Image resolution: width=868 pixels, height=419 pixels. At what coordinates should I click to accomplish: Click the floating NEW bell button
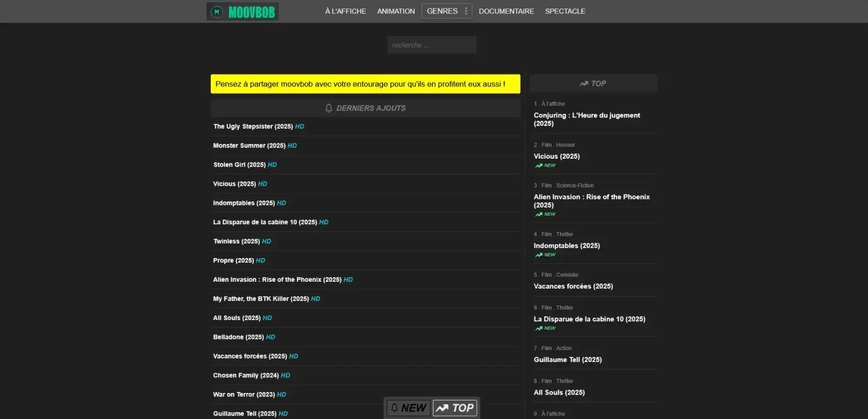pos(409,408)
